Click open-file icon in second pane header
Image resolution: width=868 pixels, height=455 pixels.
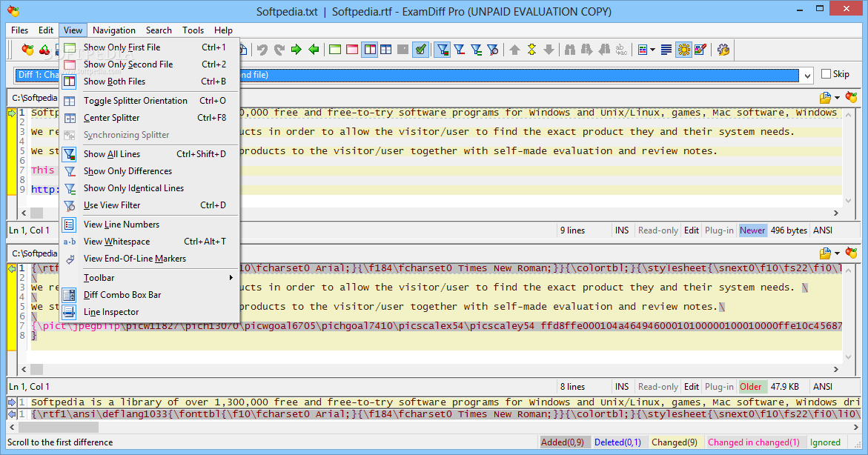[x=825, y=253]
